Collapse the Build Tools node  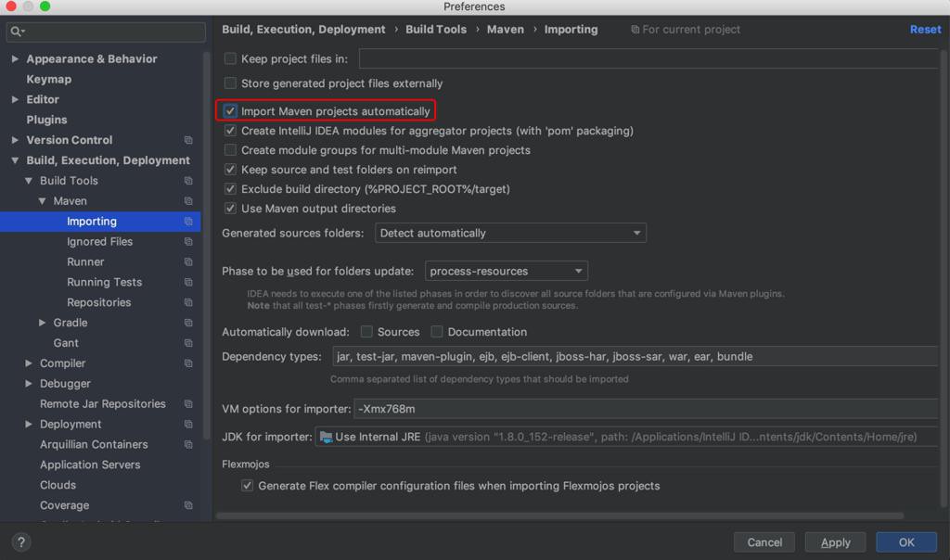[x=29, y=181]
